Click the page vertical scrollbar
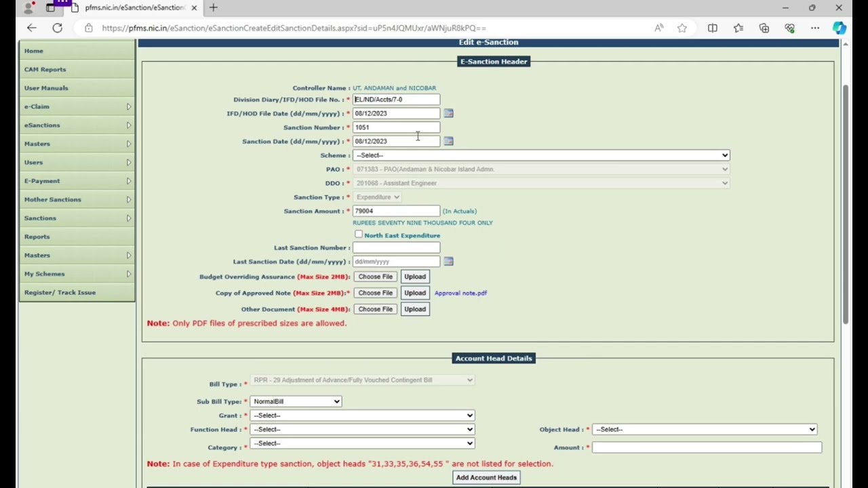The image size is (868, 488). click(x=845, y=203)
